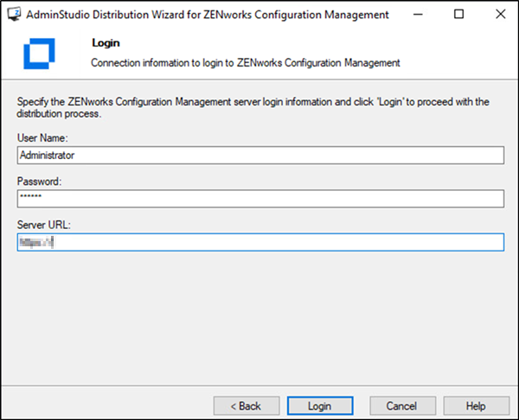Click the AdminStudio wizard title bar icon

click(13, 15)
